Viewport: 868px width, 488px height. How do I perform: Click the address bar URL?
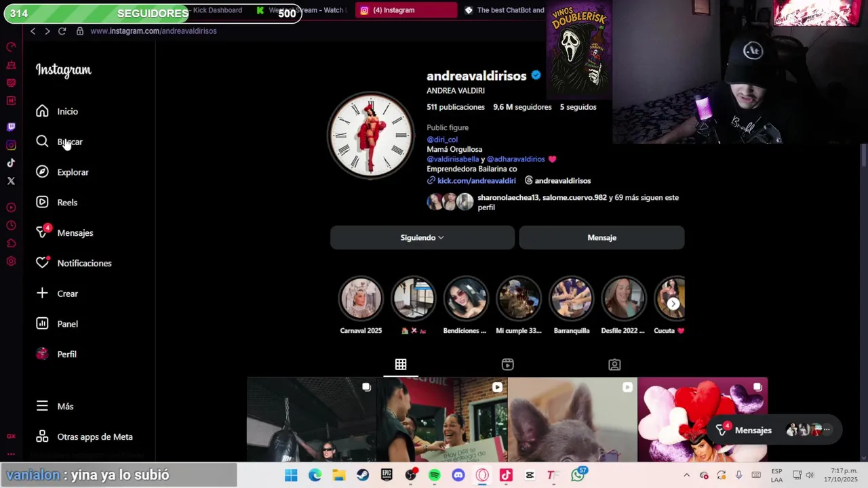coord(153,31)
